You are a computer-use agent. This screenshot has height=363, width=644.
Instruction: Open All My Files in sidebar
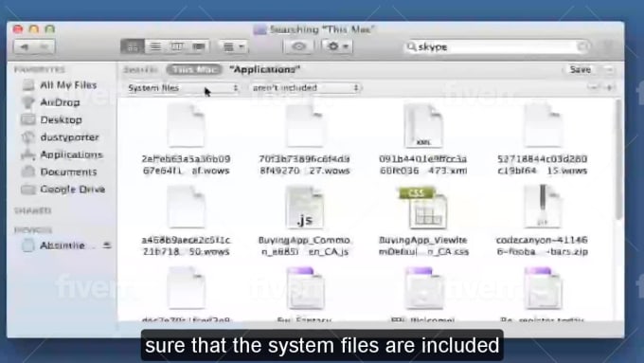[59, 85]
